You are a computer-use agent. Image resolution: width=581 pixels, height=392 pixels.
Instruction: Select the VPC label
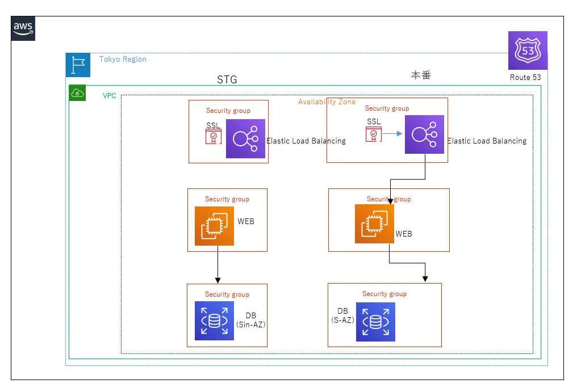tap(109, 95)
